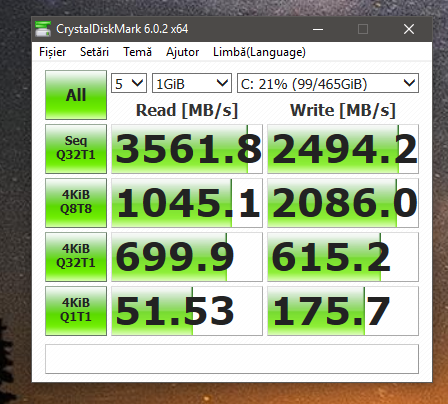Open the Temă menu
The image size is (448, 404).
tap(137, 52)
